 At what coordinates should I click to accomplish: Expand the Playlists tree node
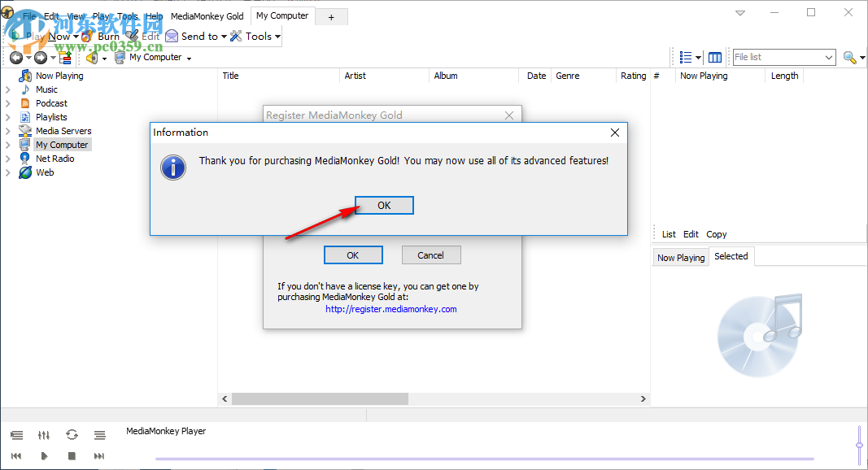tap(8, 117)
